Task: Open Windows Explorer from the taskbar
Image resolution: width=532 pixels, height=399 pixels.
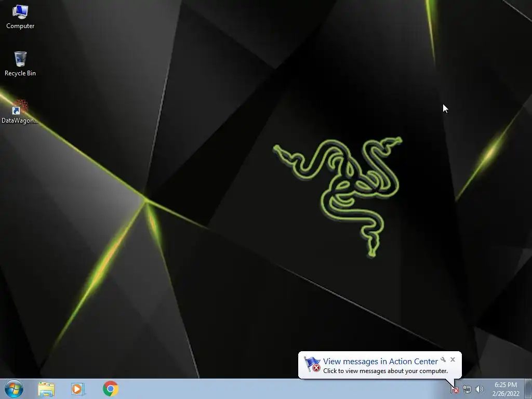Action: coord(46,389)
